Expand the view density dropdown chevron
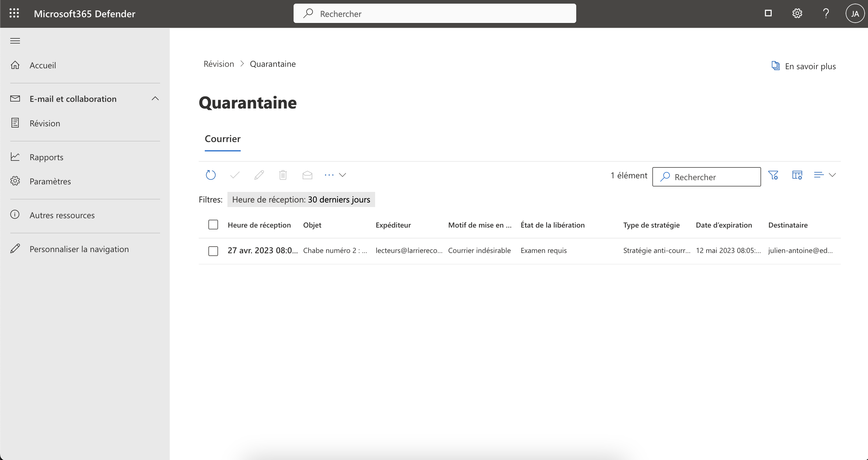The height and width of the screenshot is (460, 868). (833, 175)
